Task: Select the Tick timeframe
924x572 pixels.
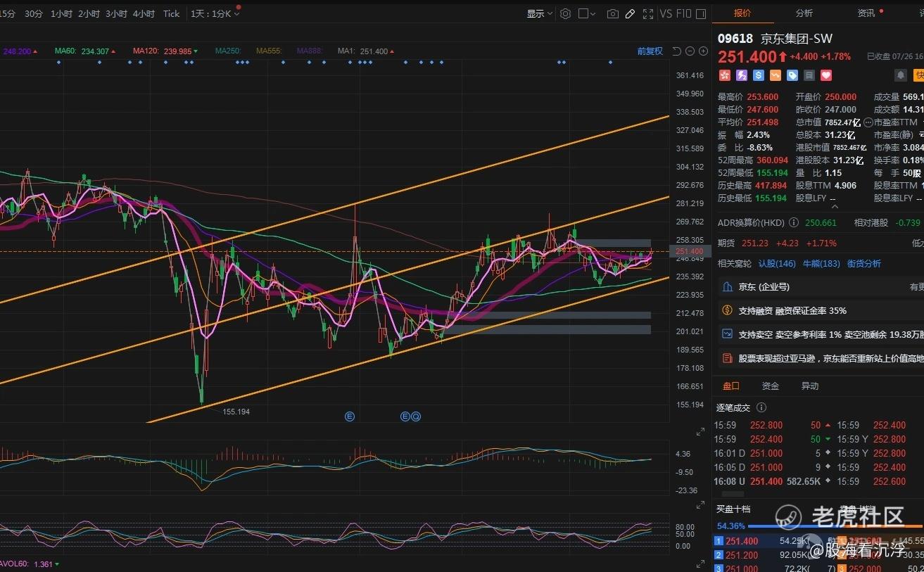Action: click(x=172, y=13)
